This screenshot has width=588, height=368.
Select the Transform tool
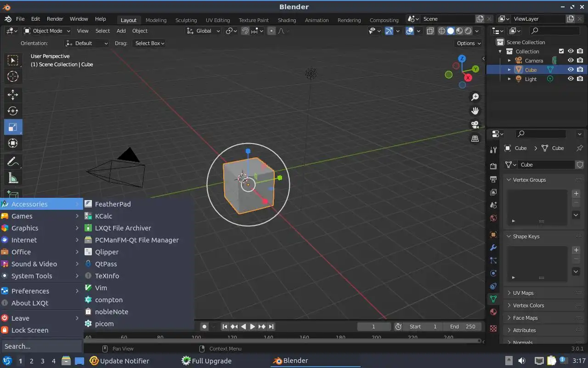(x=13, y=143)
